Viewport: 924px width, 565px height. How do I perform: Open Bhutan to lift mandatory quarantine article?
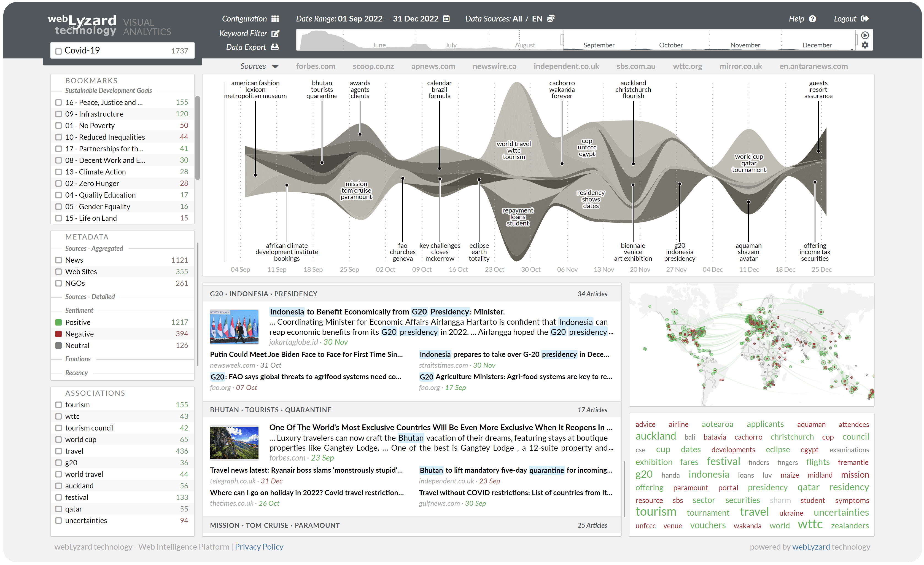pyautogui.click(x=516, y=470)
